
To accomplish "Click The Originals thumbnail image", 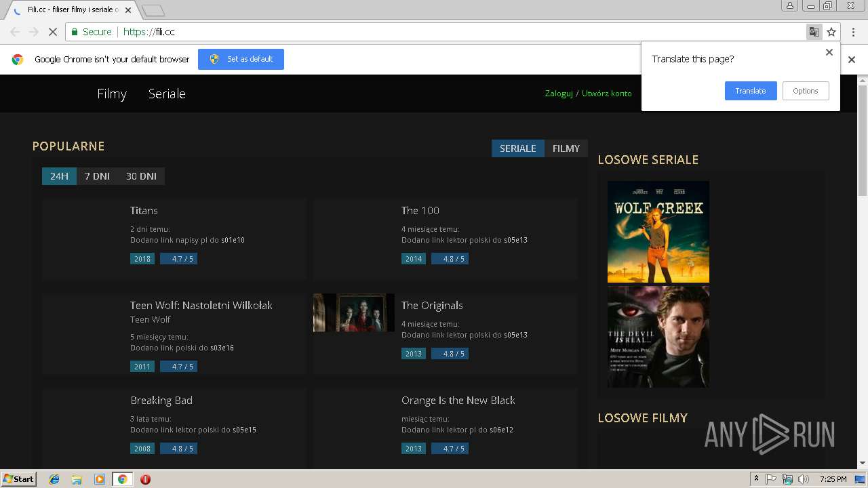I will (354, 312).
